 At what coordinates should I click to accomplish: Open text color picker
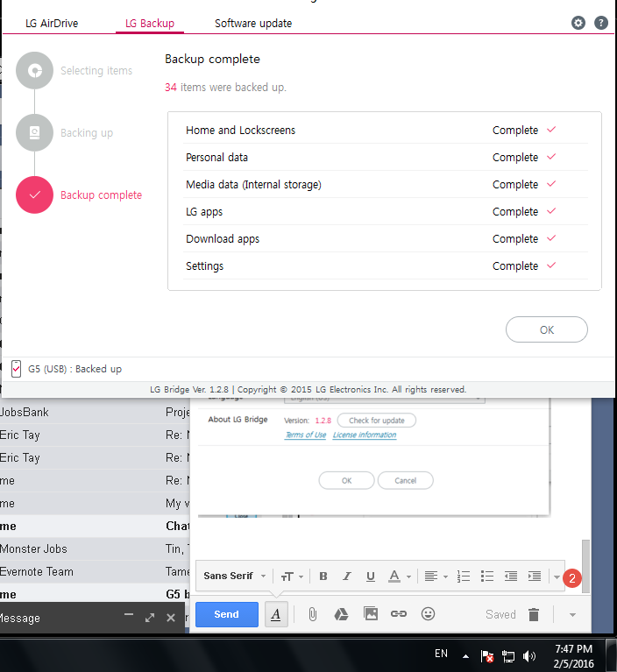(400, 577)
